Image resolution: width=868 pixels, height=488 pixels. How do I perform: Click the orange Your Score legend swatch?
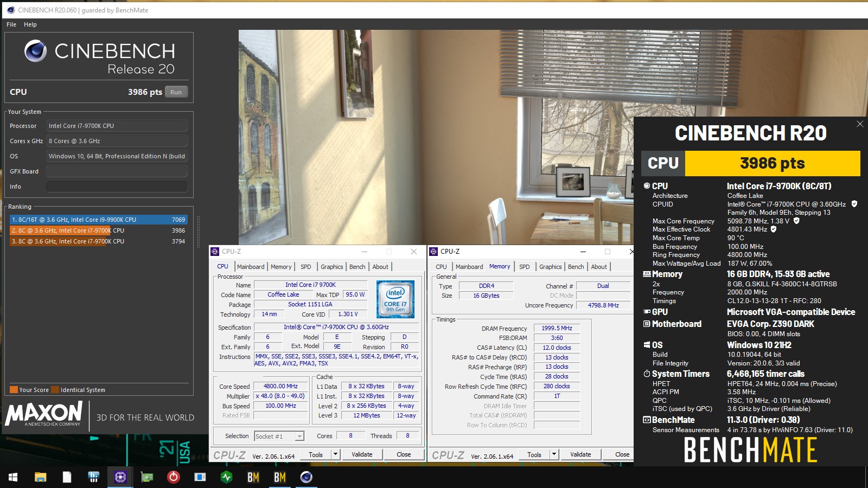pos(14,389)
